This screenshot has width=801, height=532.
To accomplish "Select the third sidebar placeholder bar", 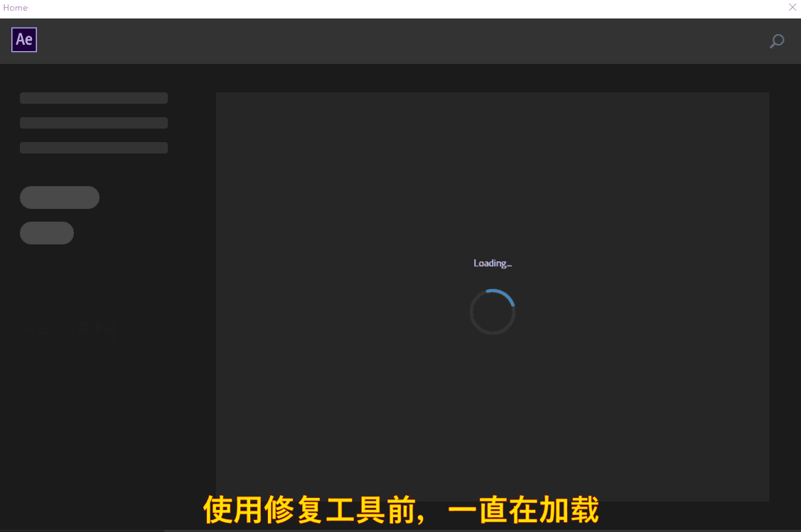I will [93, 147].
